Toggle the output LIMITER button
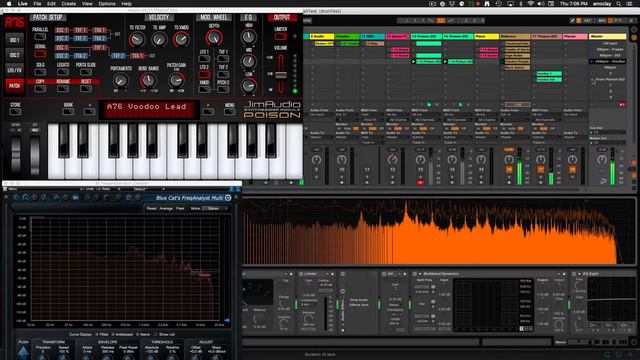The width and height of the screenshot is (640, 360). tap(280, 37)
